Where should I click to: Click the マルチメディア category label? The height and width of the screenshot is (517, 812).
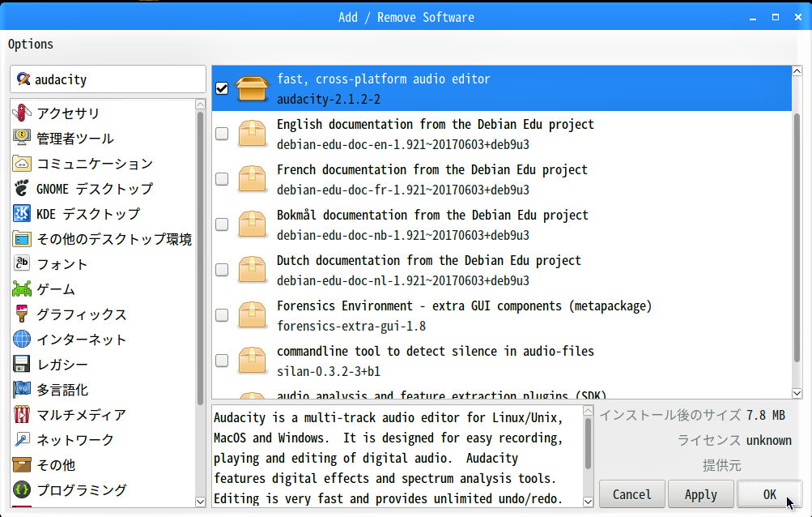point(81,415)
